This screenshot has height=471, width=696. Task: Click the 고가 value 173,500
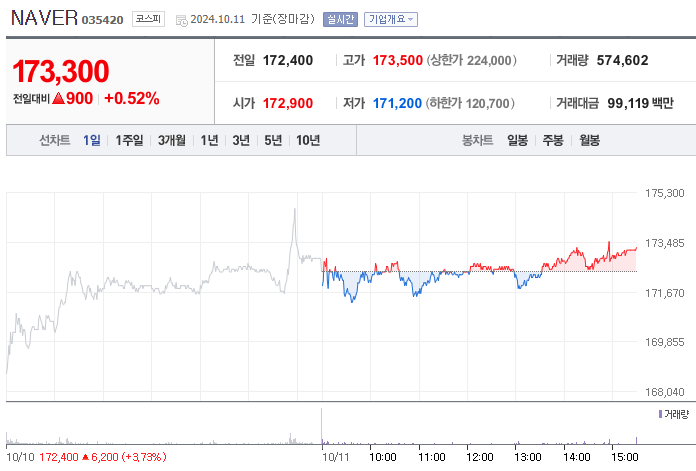coord(398,60)
